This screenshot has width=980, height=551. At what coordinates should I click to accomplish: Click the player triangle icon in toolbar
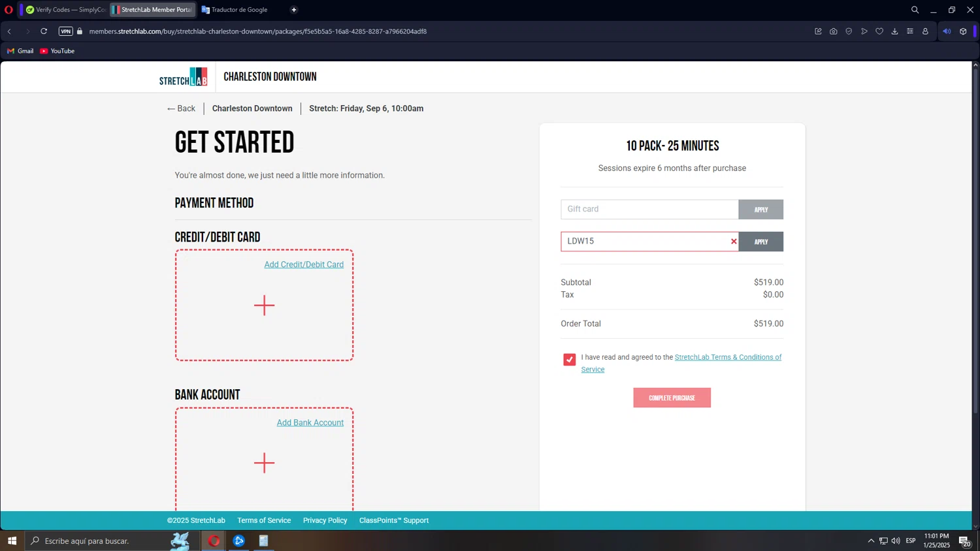click(864, 31)
